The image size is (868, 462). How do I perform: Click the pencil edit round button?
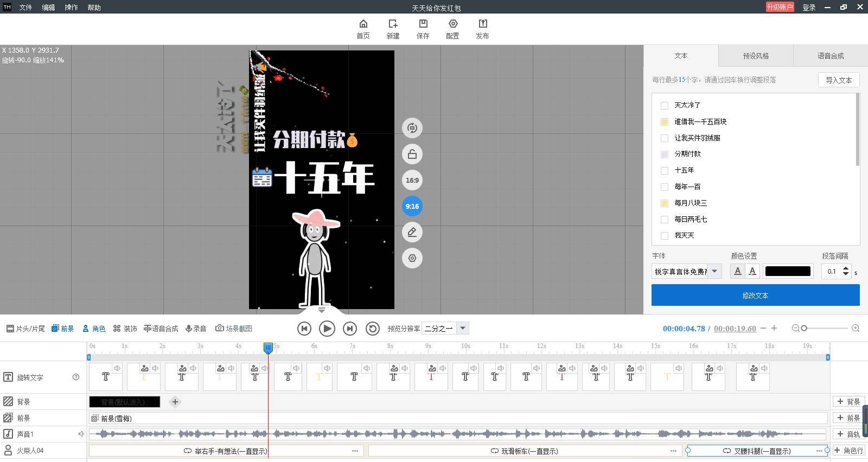tap(412, 232)
